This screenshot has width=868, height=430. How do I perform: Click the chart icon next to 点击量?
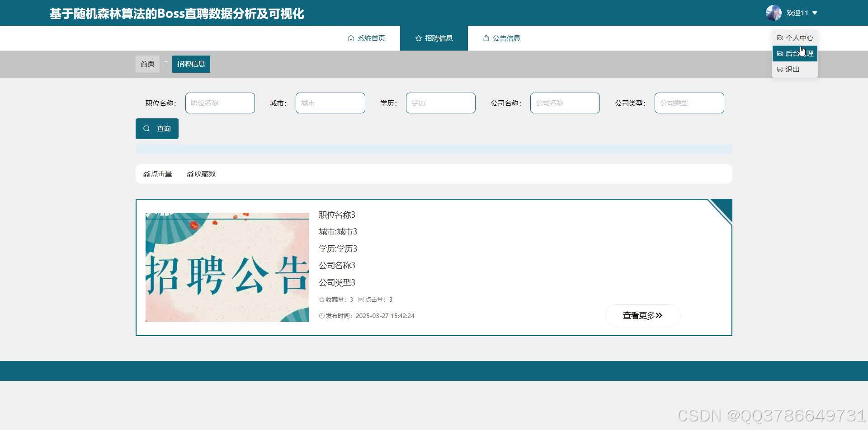click(146, 174)
